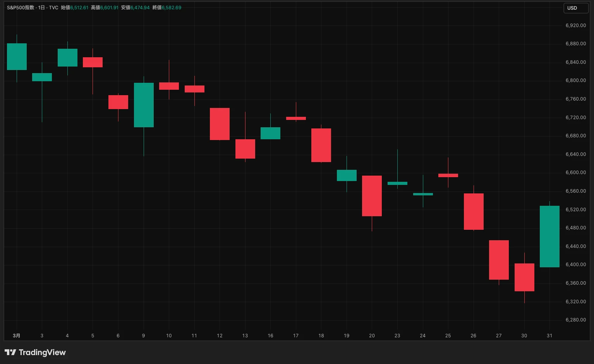The width and height of the screenshot is (594, 364).
Task: Select the 終値 value 6,582.69
Action: [x=172, y=8]
